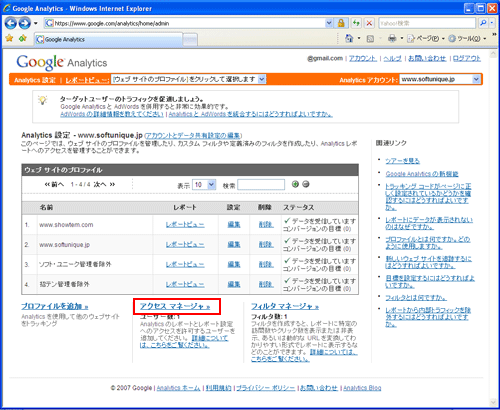Go to 前へ previous page of profiles

coord(54,184)
